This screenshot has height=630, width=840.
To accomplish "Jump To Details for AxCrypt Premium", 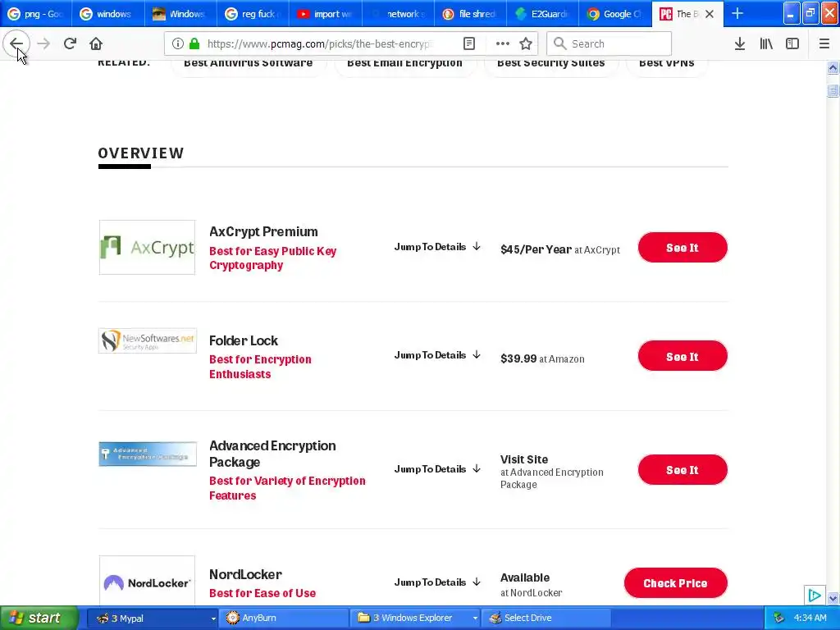I will 437,247.
